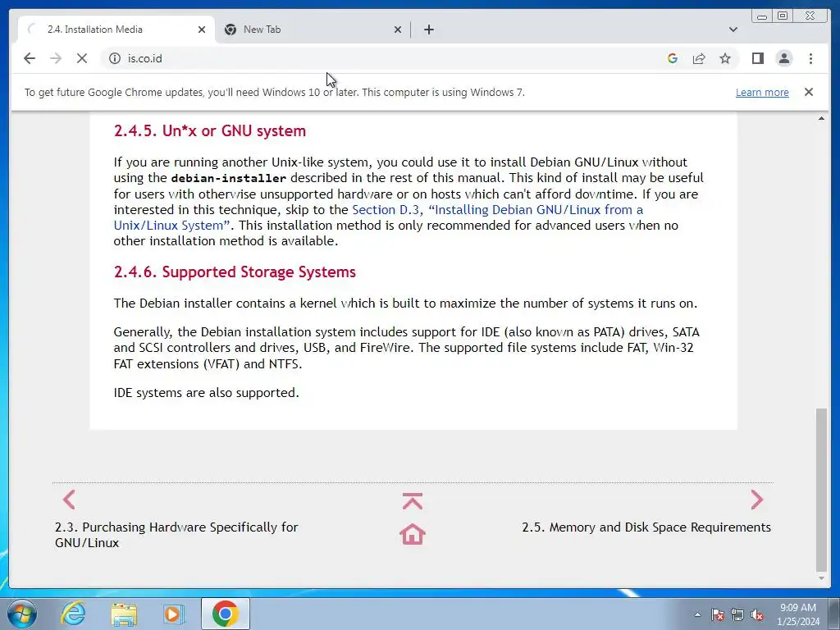This screenshot has width=840, height=630.
Task: Open the network status tray icon
Action: (x=737, y=614)
